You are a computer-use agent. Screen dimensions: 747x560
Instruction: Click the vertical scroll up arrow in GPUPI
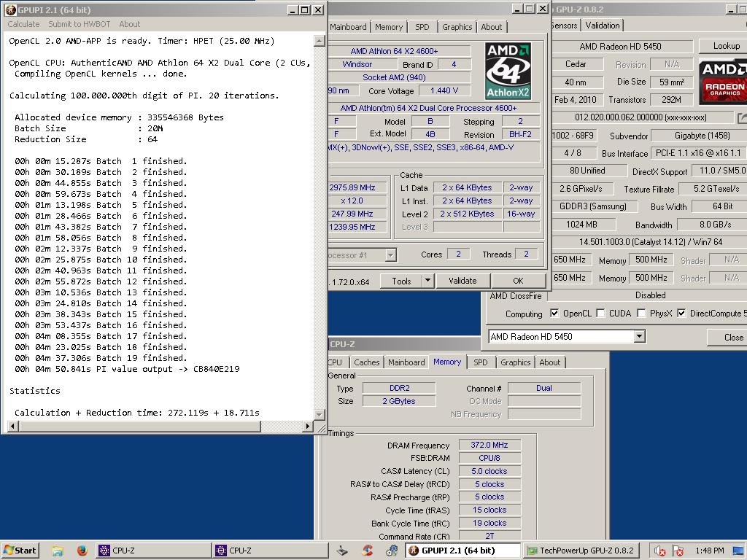pos(320,41)
